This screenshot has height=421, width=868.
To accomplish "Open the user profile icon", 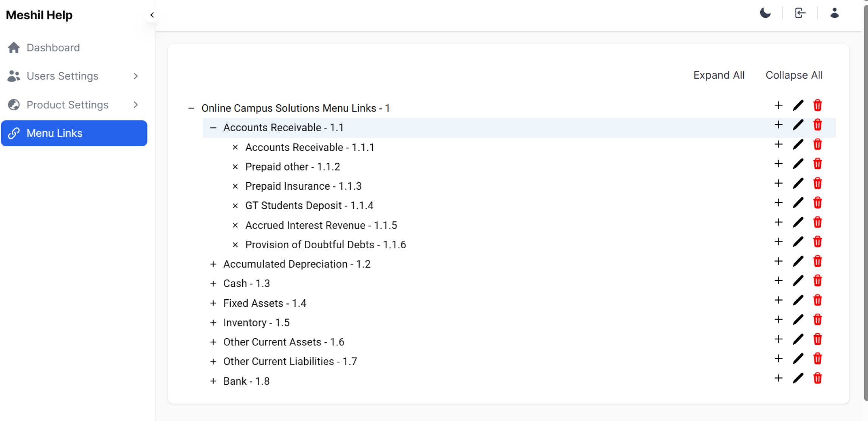I will (x=834, y=13).
